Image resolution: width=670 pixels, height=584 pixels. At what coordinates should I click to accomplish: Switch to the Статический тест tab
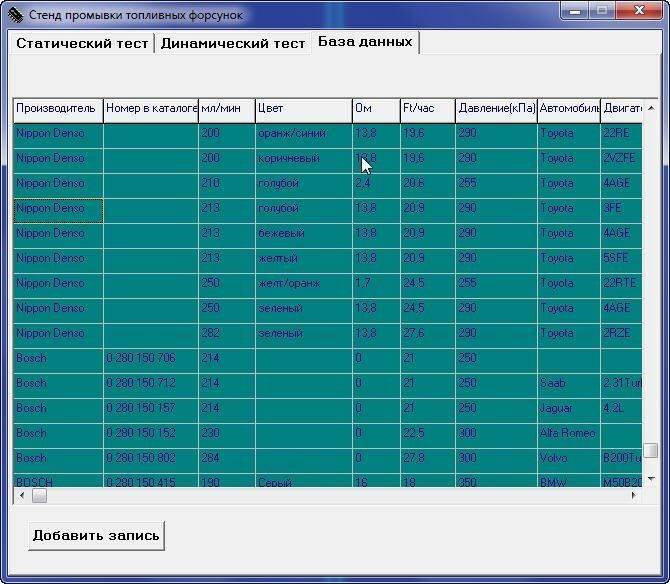coord(82,44)
